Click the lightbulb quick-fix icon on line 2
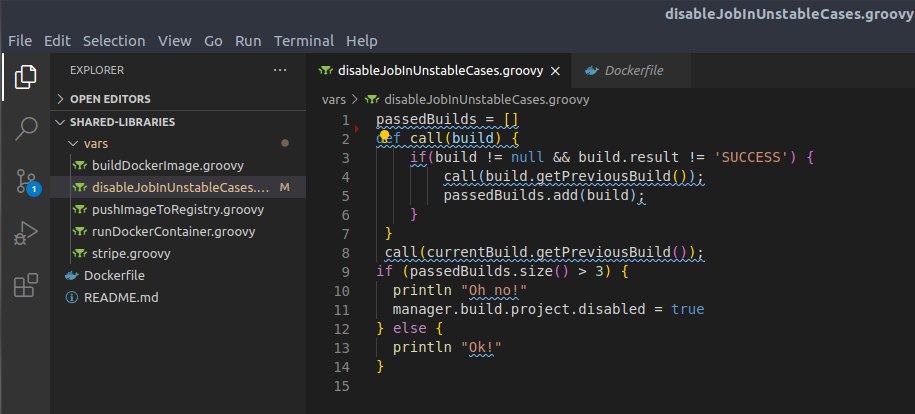Viewport: 915px width, 414px height. pyautogui.click(x=385, y=137)
